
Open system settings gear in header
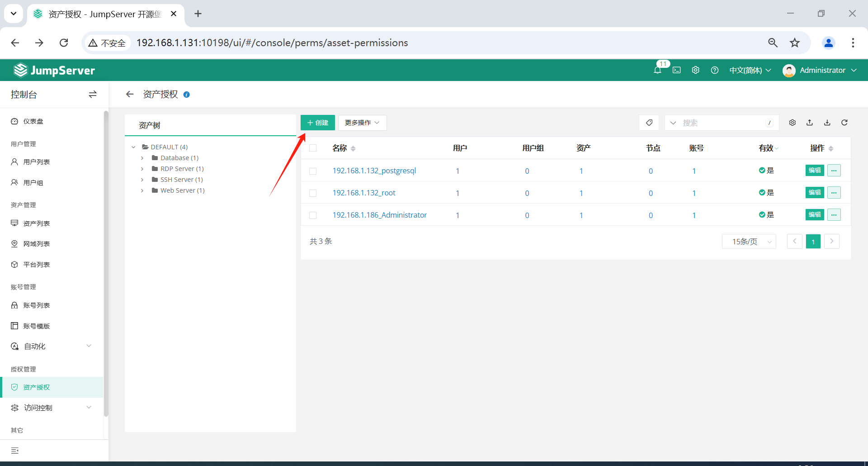pos(695,70)
